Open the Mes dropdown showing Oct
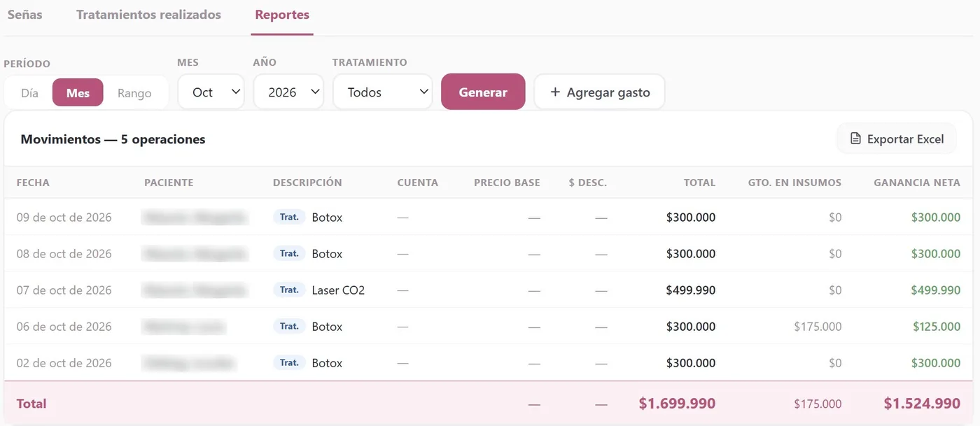The width and height of the screenshot is (980, 426). [x=211, y=92]
